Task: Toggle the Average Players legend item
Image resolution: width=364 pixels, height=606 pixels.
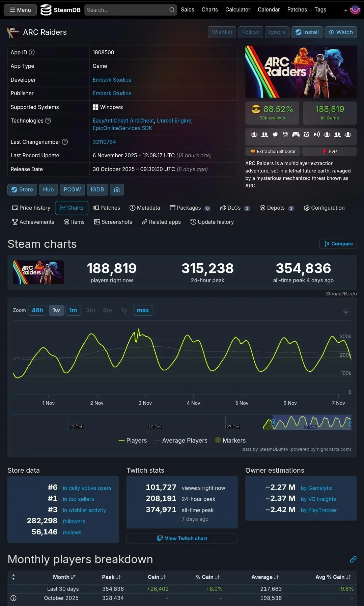Action: (x=181, y=441)
